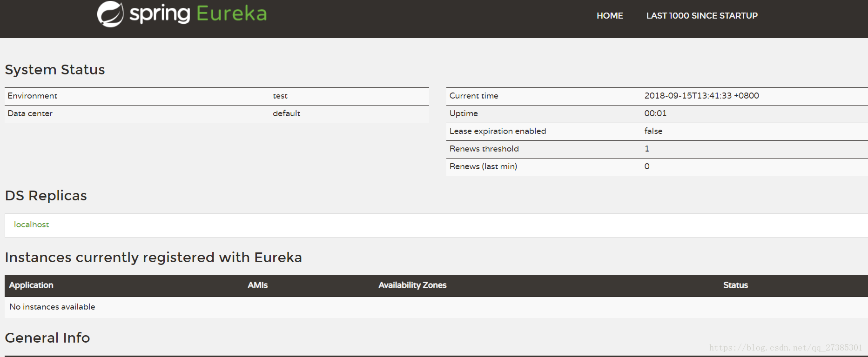
Task: Select the lease expiration value 'false'
Action: coord(653,131)
